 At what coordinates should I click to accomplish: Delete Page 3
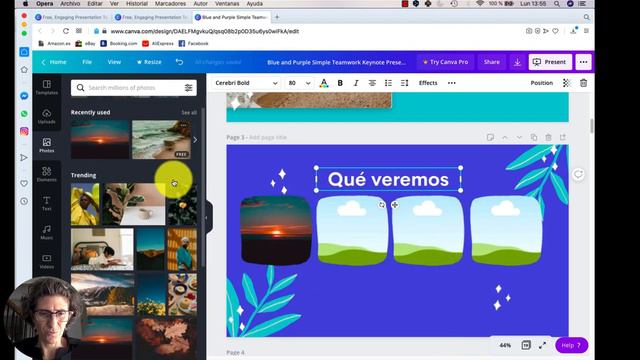point(548,138)
